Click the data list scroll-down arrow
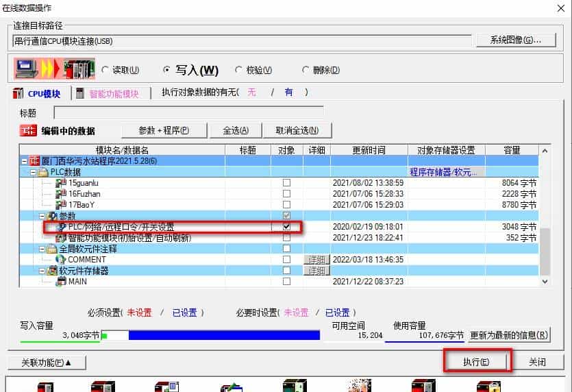Image resolution: width=572 pixels, height=392 pixels. 545,282
